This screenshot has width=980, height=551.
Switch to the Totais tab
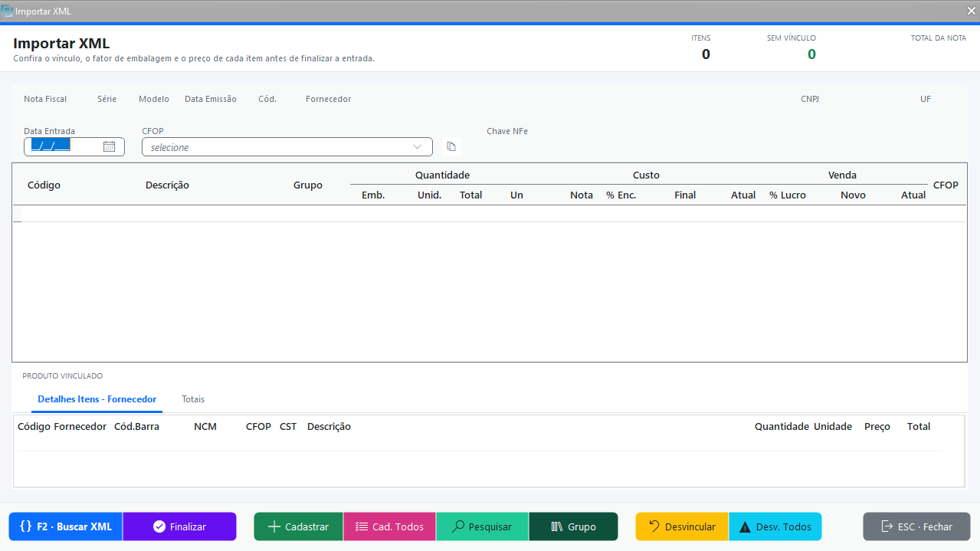(193, 399)
